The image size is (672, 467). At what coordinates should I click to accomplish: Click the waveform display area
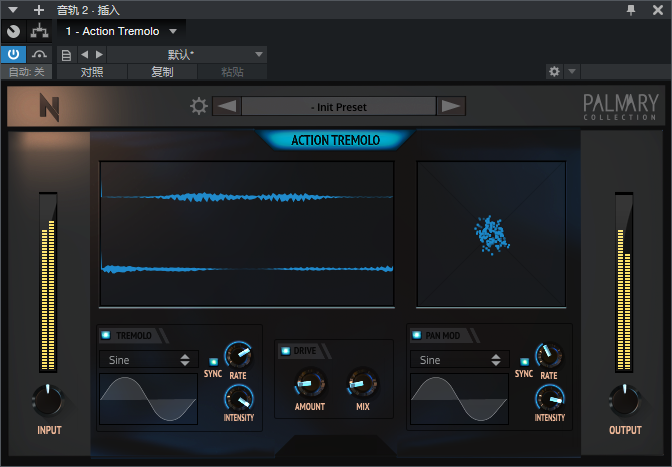coord(247,234)
